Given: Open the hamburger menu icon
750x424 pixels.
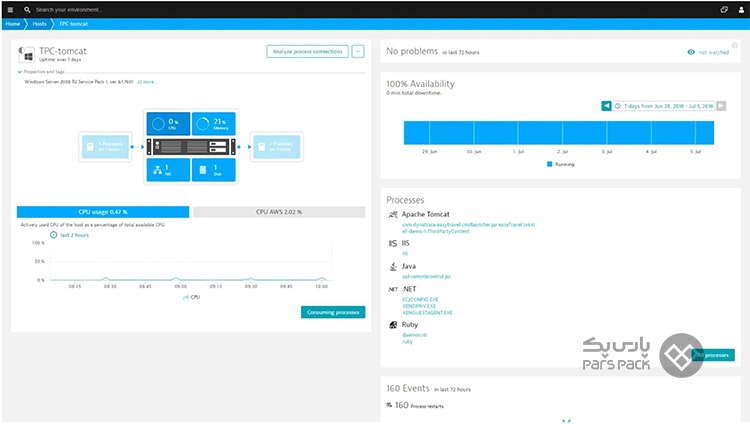Looking at the screenshot, I should click(x=10, y=10).
